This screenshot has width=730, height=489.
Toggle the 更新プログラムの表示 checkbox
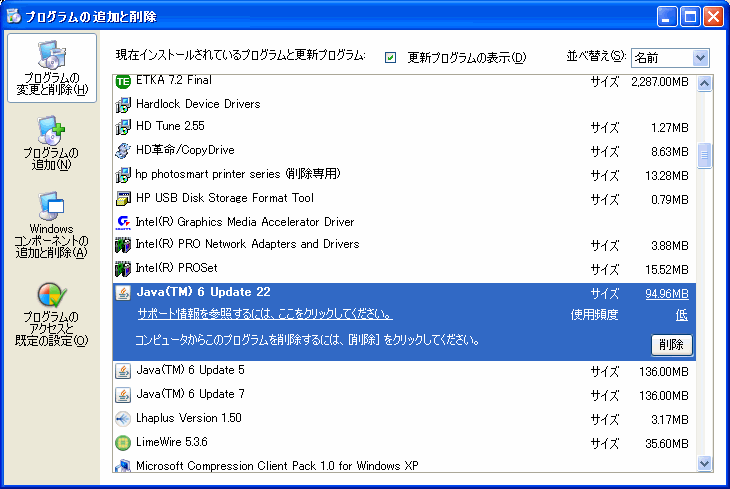tap(390, 57)
